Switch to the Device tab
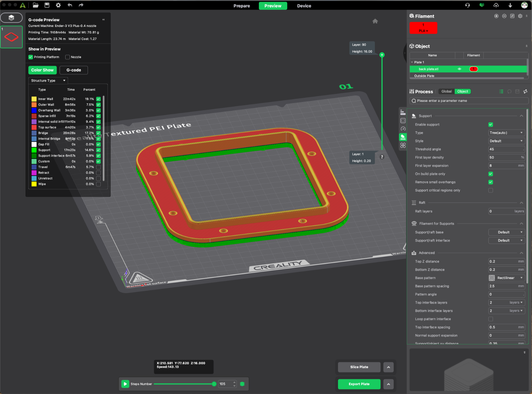The height and width of the screenshot is (394, 532). (304, 6)
